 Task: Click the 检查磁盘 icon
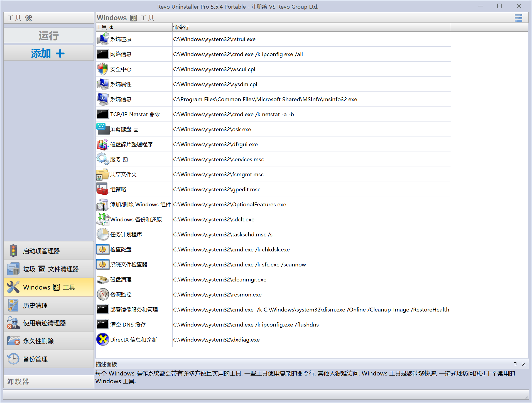tap(103, 249)
